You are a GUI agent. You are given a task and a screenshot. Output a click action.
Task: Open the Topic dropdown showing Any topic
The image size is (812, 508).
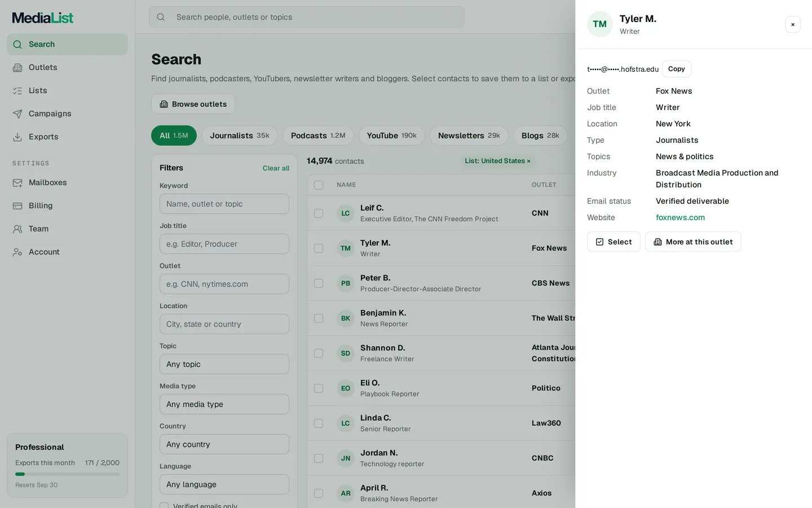click(x=224, y=364)
